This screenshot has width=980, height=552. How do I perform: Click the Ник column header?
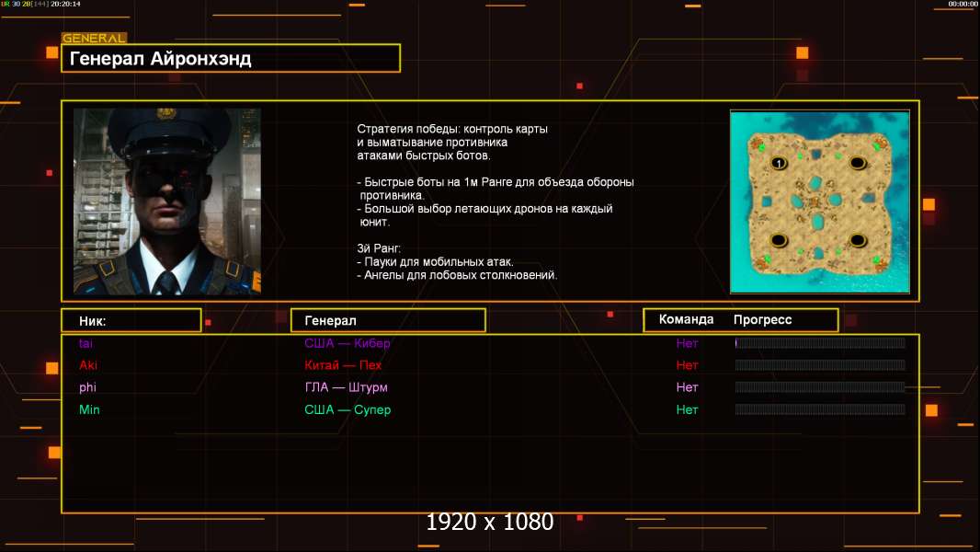pyautogui.click(x=131, y=321)
